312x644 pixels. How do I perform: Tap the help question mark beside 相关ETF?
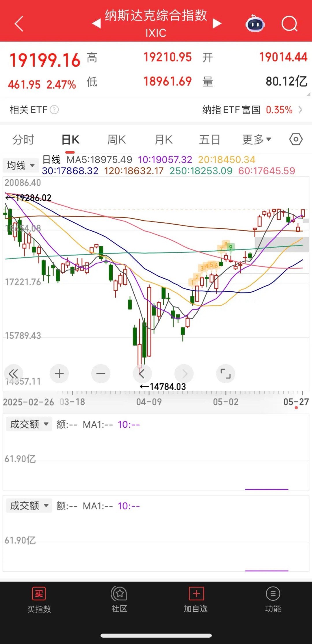[54, 110]
